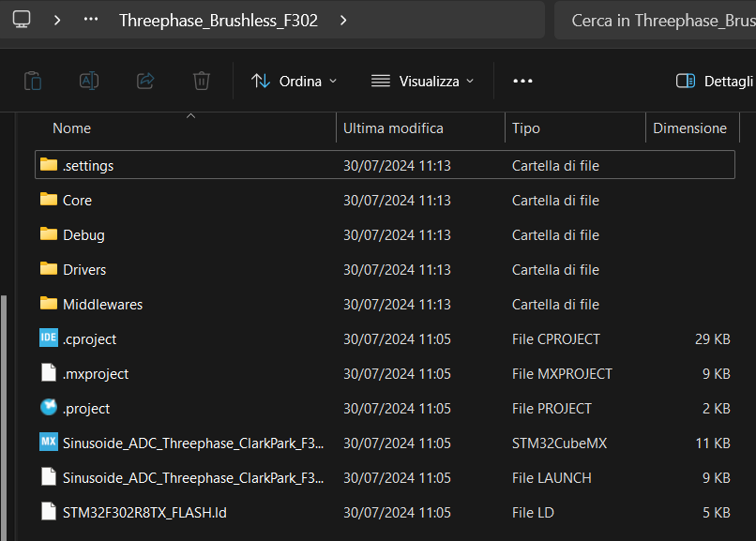Viewport: 756px width, 541px height.
Task: Click the MX icon of the STM32CubeMX file
Action: click(x=49, y=442)
